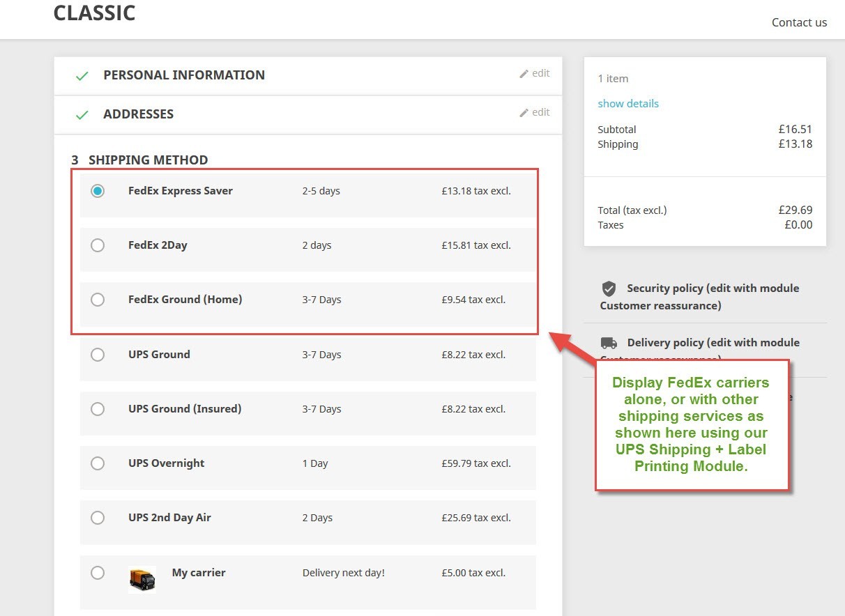
Task: Choose UPS Overnight shipping
Action: [x=98, y=463]
